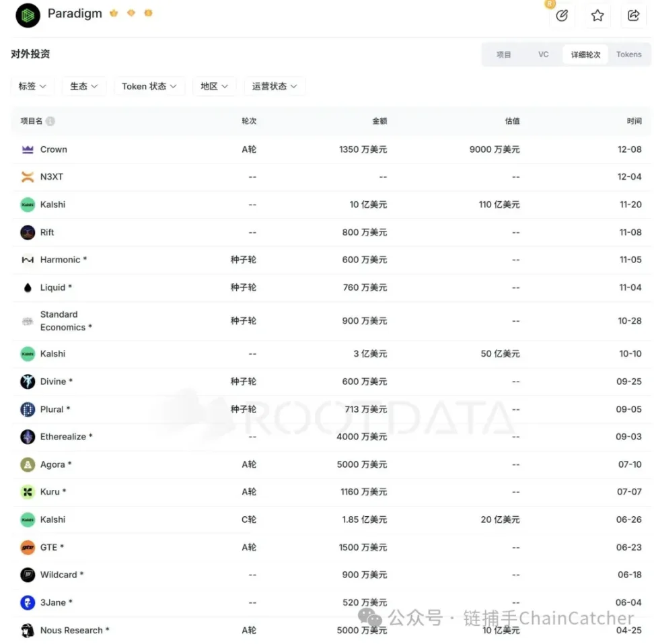Expand the 生态 filter dropdown
The image size is (654, 644).
tap(84, 86)
